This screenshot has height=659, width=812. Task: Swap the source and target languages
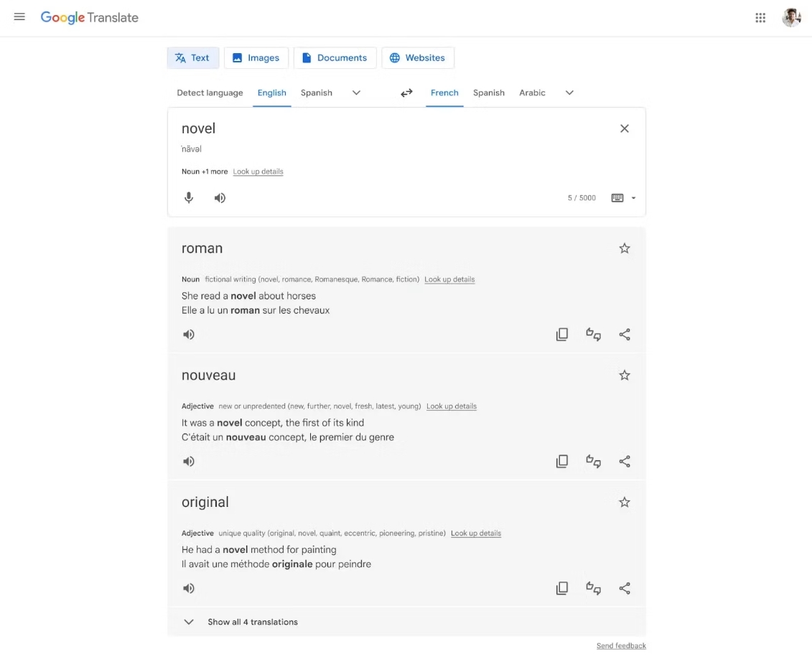pyautogui.click(x=406, y=93)
